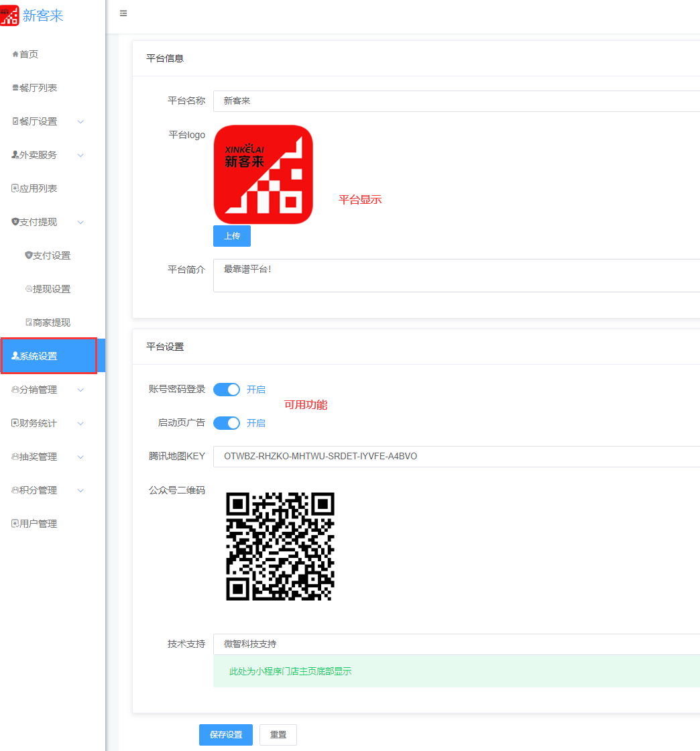This screenshot has height=751, width=700.
Task: Toggle the 启动页广告 switch
Action: tap(227, 423)
